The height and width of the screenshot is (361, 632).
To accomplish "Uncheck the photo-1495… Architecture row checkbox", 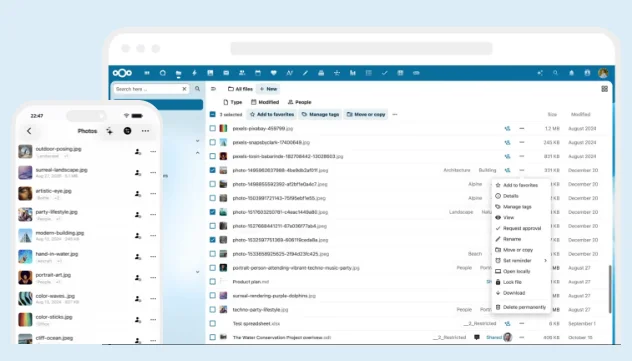I will click(x=212, y=170).
